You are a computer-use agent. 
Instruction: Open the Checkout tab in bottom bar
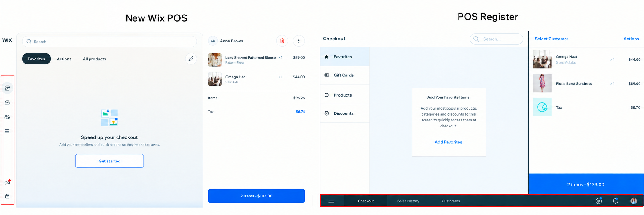(366, 201)
